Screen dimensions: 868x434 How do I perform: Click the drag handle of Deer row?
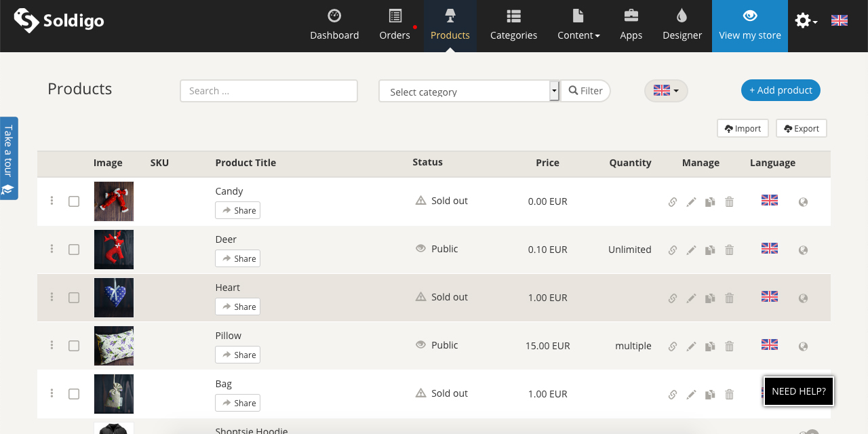pyautogui.click(x=52, y=249)
